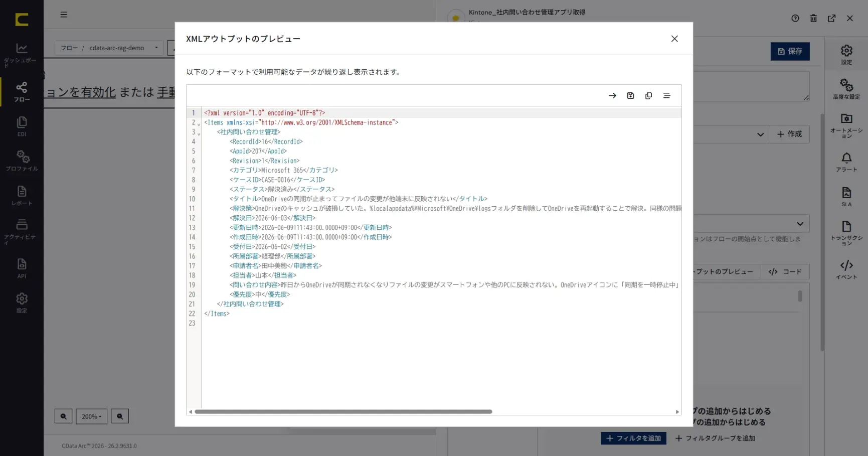Viewport: 868px width, 456px height.
Task: Click Add filter group
Action: (715, 438)
